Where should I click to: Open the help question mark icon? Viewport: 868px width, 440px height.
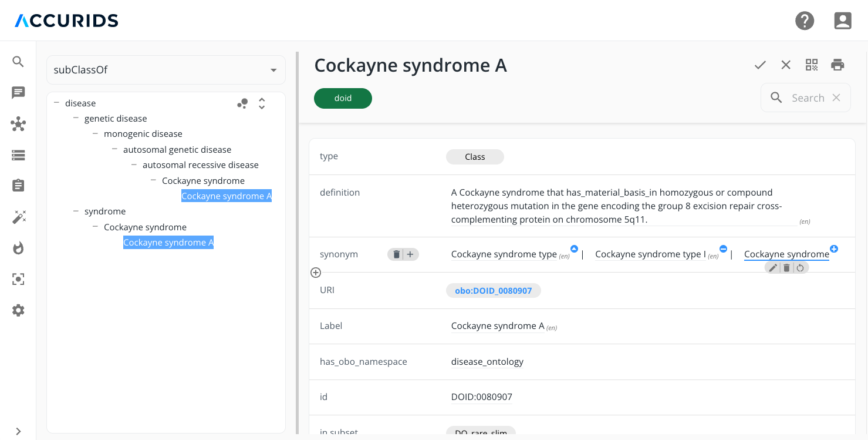click(805, 21)
